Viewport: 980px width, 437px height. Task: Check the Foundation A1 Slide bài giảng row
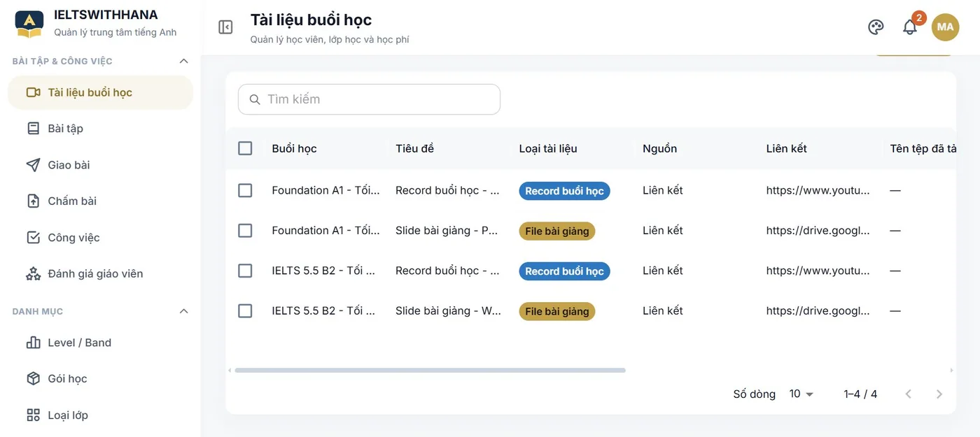245,231
